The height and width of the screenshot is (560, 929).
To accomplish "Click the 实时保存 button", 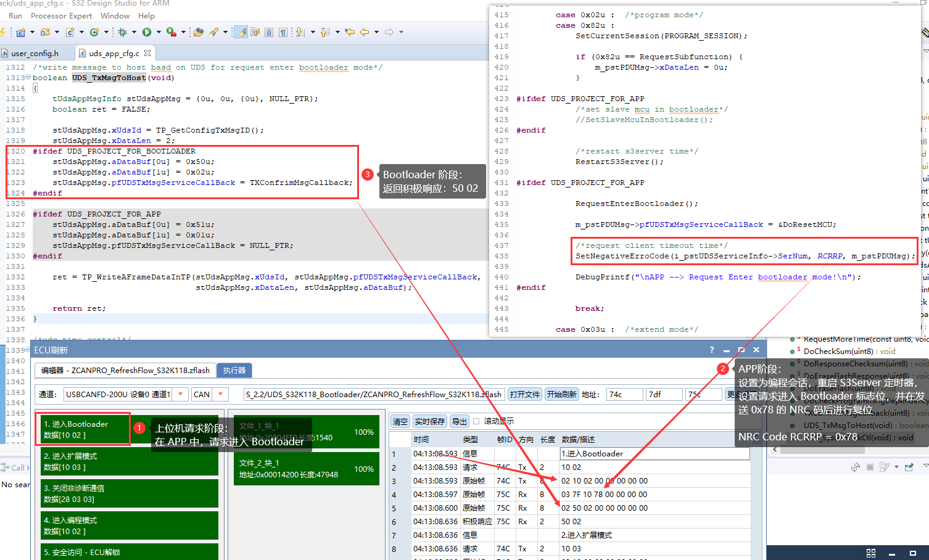I will click(x=429, y=421).
